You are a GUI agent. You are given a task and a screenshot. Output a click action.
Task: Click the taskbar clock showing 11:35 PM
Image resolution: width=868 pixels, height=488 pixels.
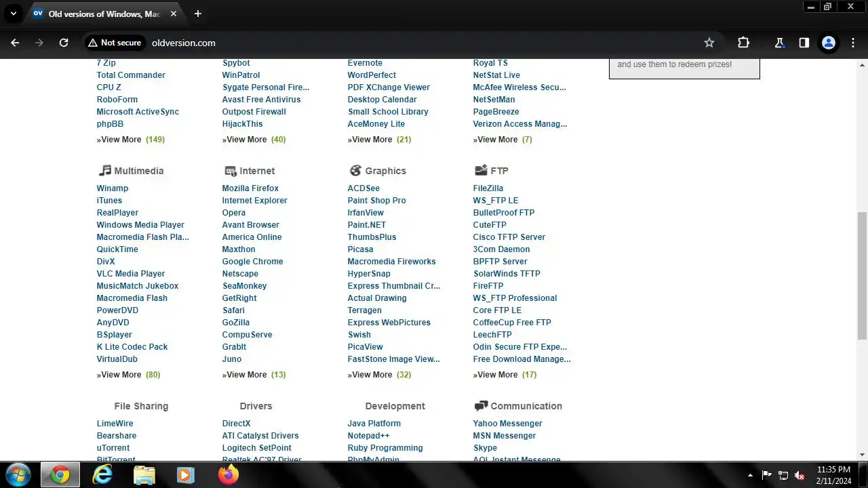point(833,475)
